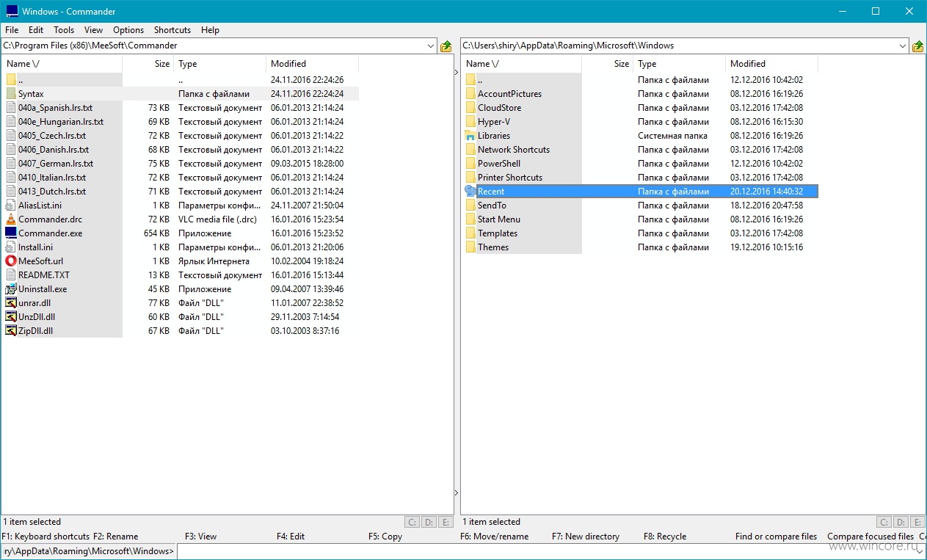Click the command line input field

[x=550, y=551]
